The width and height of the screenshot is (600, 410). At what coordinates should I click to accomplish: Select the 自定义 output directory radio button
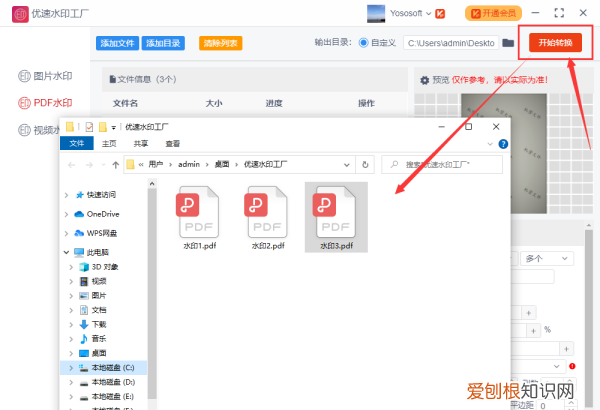(x=363, y=43)
